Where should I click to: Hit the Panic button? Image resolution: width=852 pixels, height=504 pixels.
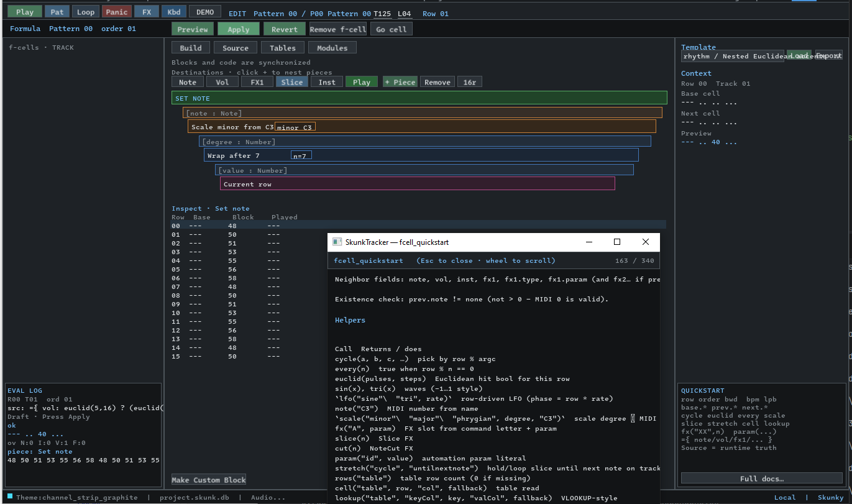pyautogui.click(x=116, y=12)
